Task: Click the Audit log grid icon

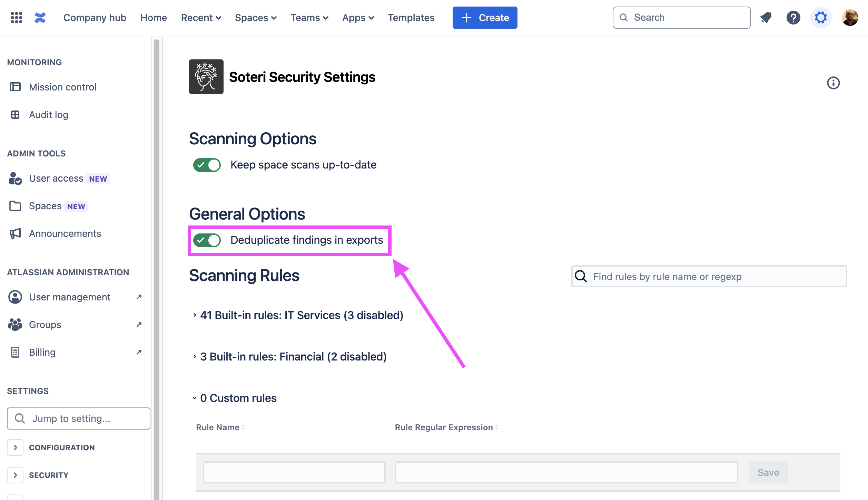Action: coord(15,114)
